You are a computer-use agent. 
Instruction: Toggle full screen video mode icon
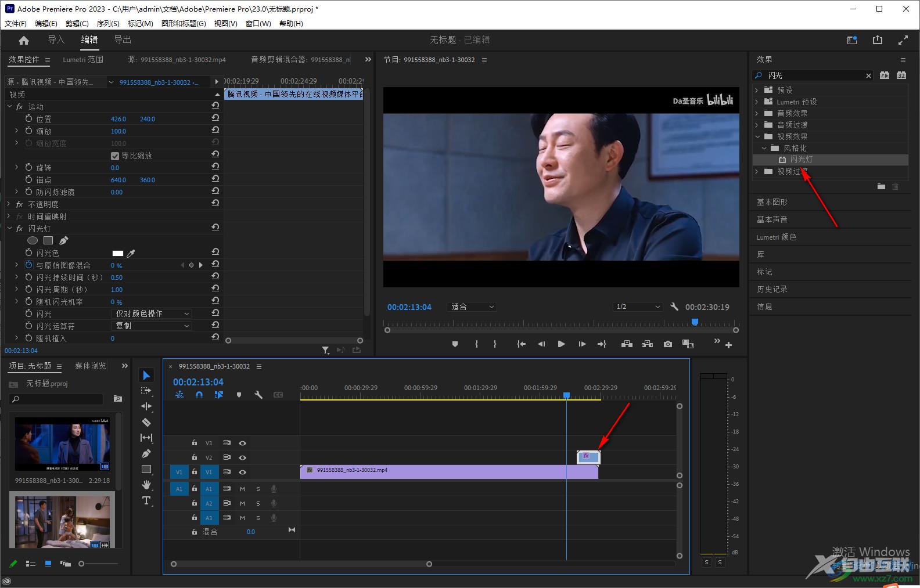pos(903,40)
